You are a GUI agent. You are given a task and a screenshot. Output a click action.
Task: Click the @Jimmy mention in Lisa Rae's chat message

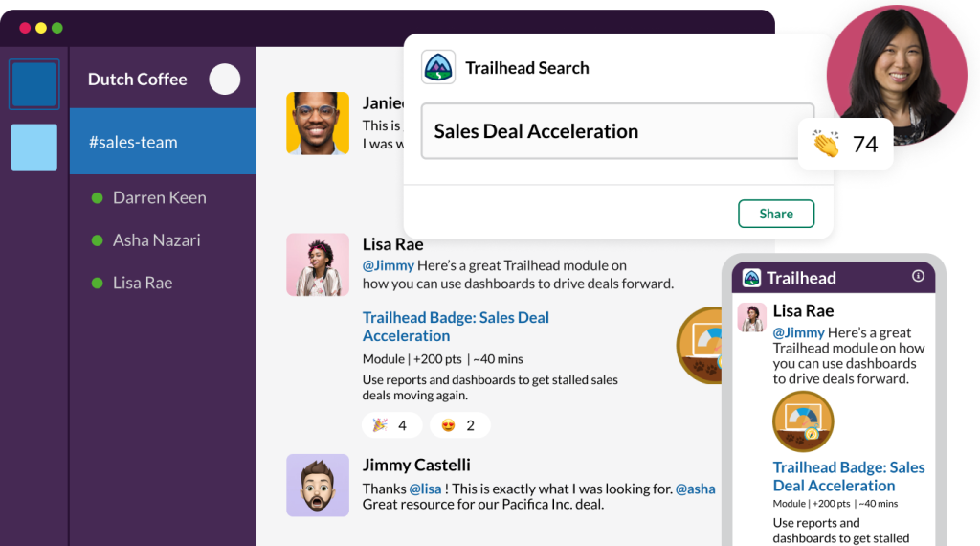pyautogui.click(x=389, y=265)
